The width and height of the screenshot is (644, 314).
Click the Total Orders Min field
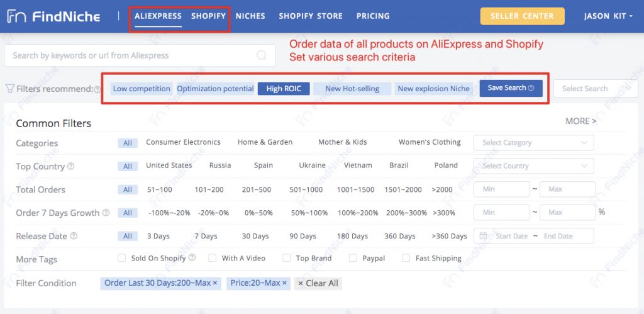[501, 189]
